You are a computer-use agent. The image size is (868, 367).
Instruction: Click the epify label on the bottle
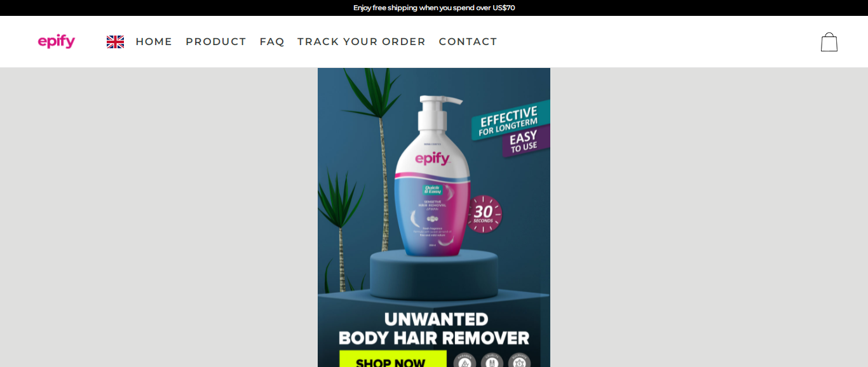(x=433, y=159)
